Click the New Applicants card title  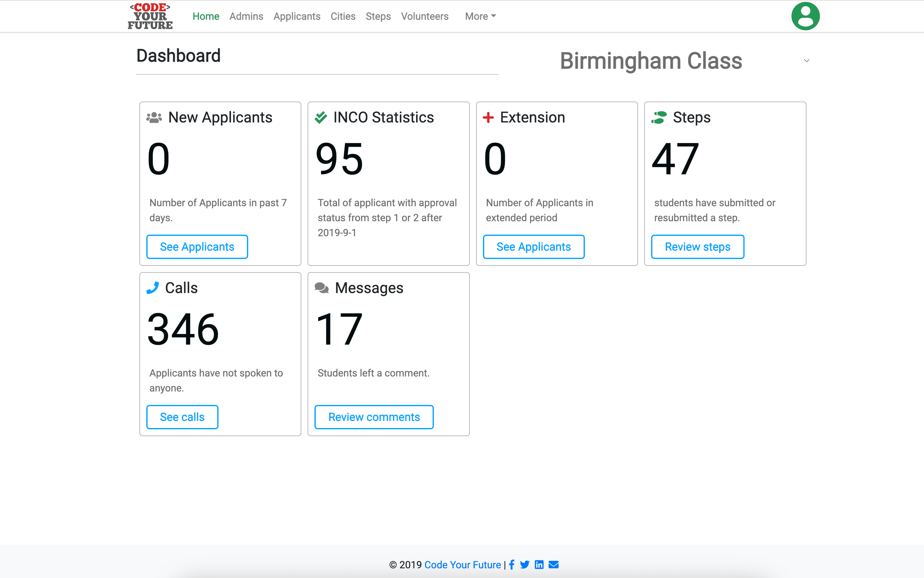point(220,117)
